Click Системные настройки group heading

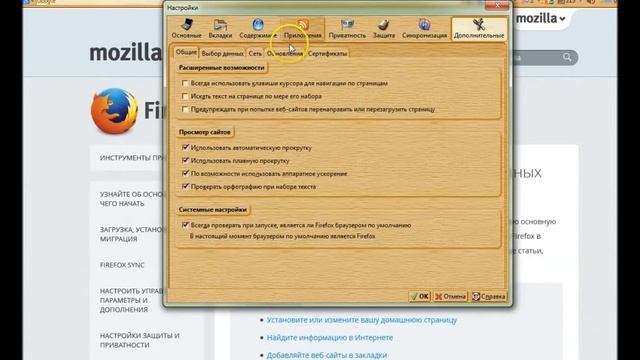(x=213, y=209)
